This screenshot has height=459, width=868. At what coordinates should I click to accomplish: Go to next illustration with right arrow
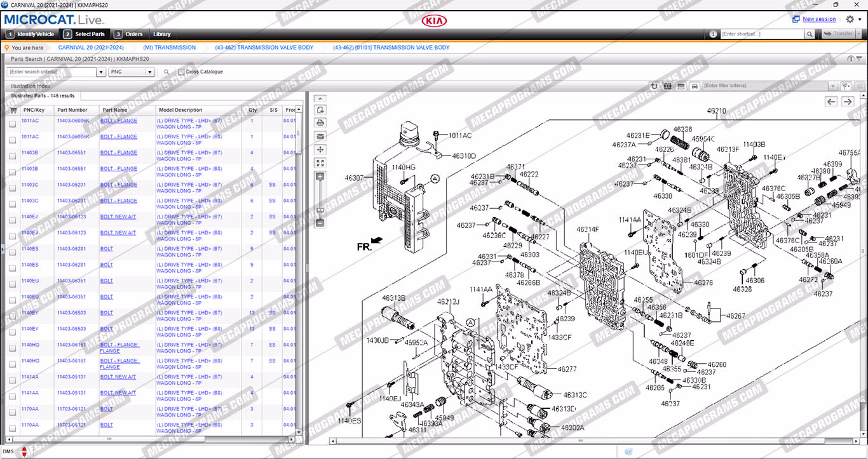[848, 102]
